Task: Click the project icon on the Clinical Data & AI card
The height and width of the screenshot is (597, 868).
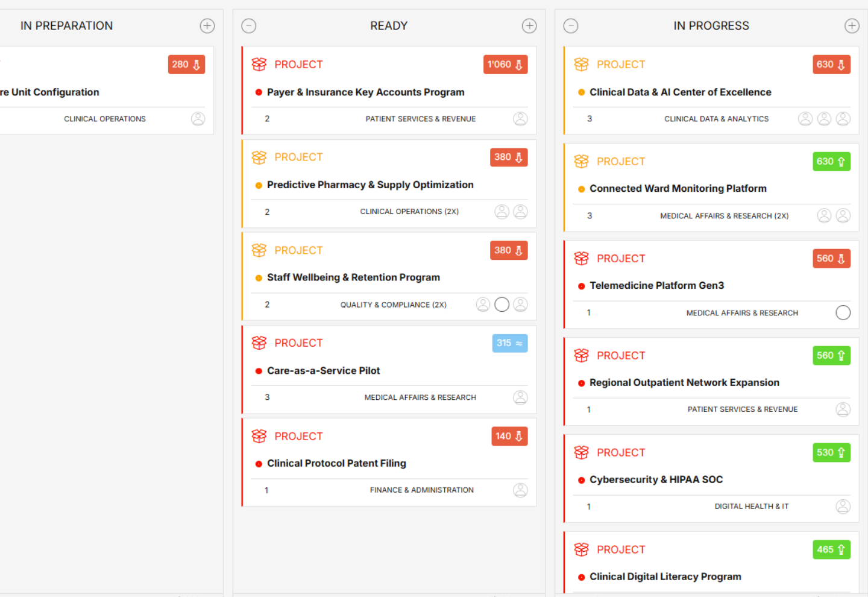Action: pyautogui.click(x=581, y=65)
